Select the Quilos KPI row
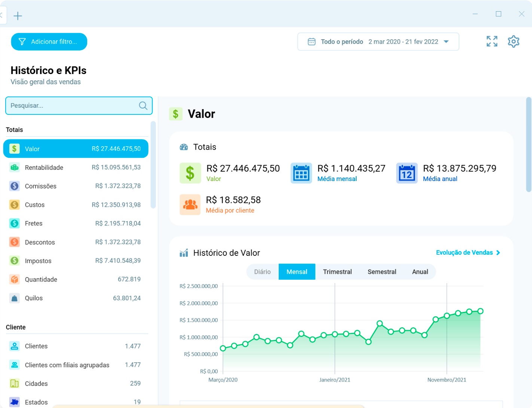 click(76, 298)
